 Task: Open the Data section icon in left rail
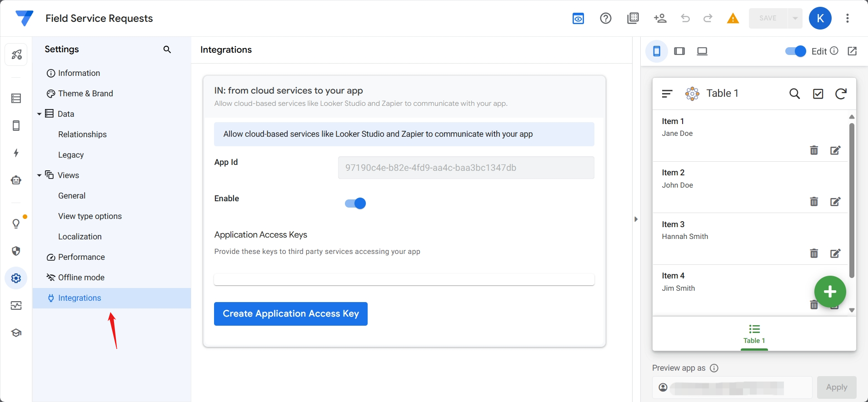point(16,98)
